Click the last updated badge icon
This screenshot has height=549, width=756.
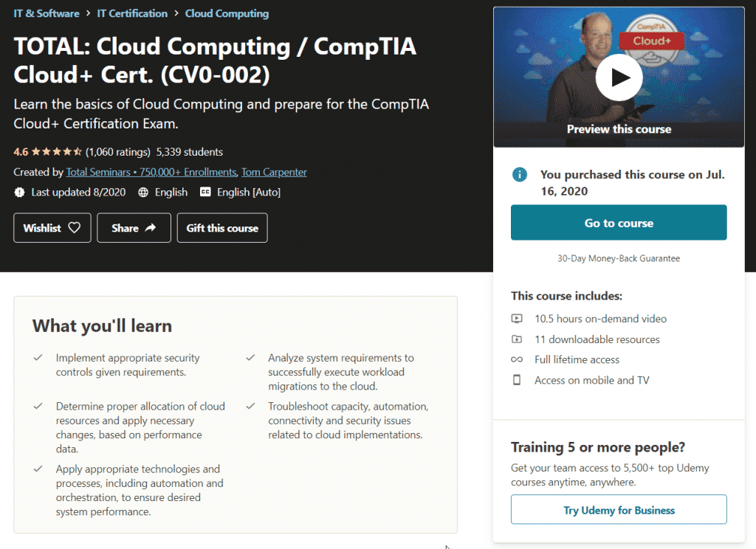click(19, 193)
